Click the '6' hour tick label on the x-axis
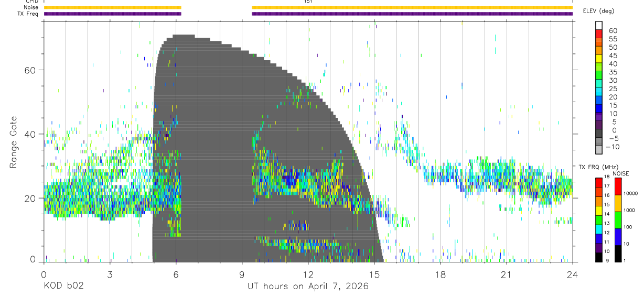The image size is (644, 297). [x=175, y=274]
